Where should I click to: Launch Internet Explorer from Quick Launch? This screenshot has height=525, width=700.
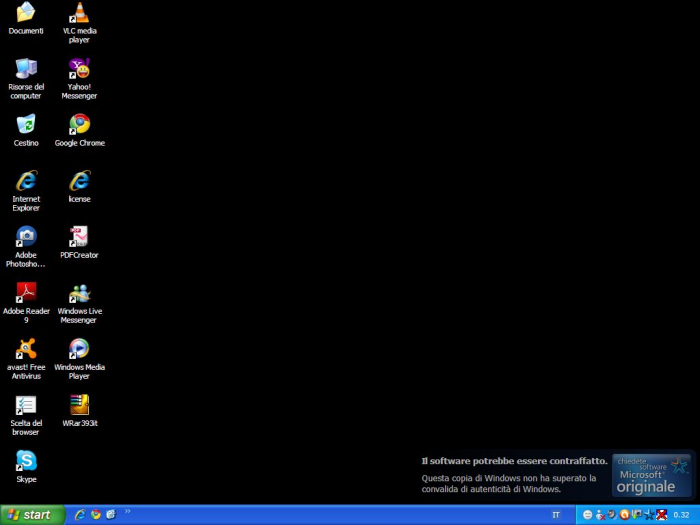[80, 515]
